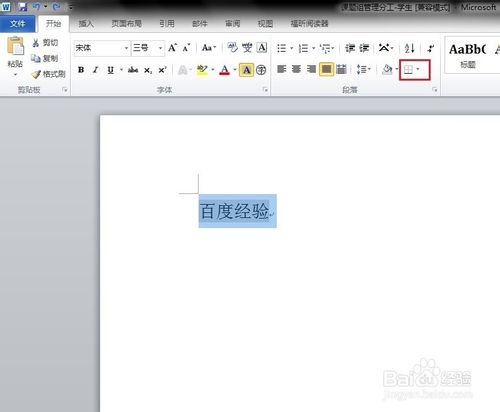
Task: Switch to the Review (审阅) tab
Action: 233,23
